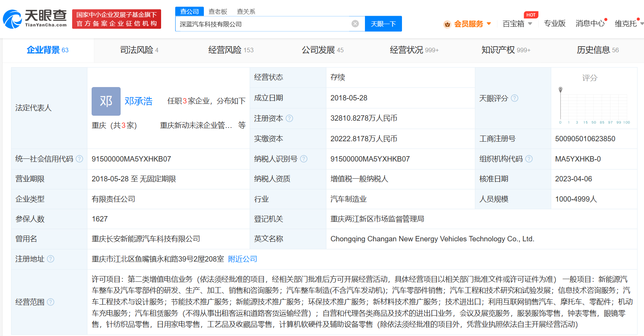Select the credit code 91500000MA5YXHKB07 under 统一社会信用代码
This screenshot has height=336, width=644.
coord(131,159)
